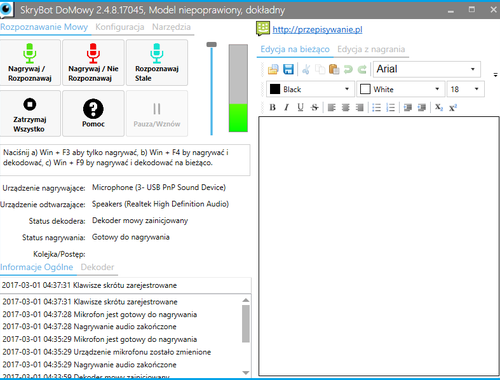Screen dimensions: 500x380
Task: Toggle bold formatting
Action: pyautogui.click(x=273, y=107)
